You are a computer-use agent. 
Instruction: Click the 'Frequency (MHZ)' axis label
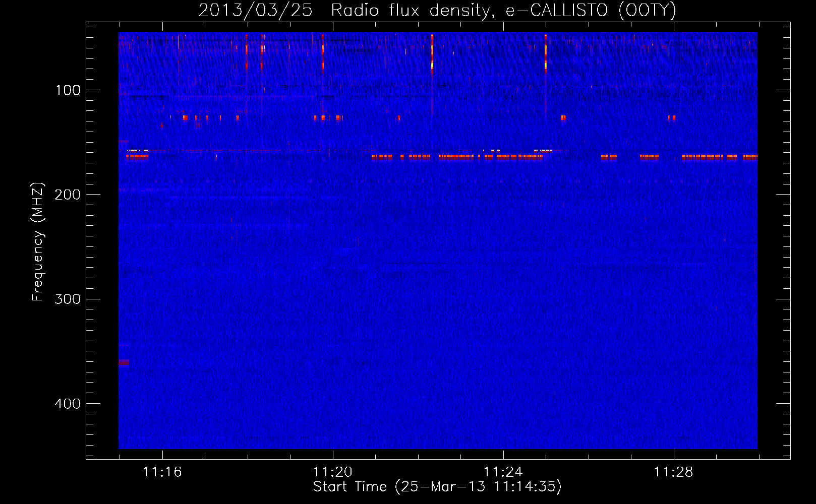point(37,242)
